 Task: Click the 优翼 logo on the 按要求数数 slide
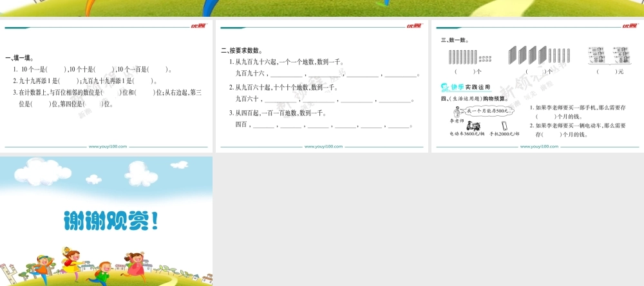pyautogui.click(x=412, y=26)
